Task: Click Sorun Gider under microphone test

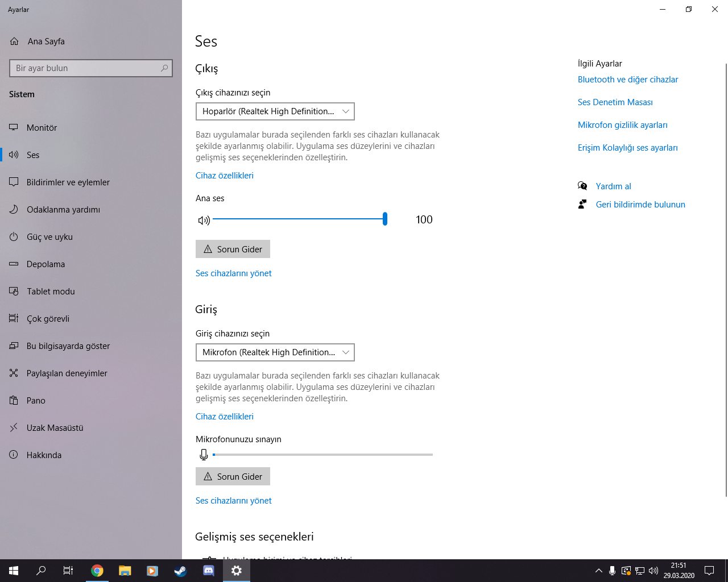Action: coord(233,476)
